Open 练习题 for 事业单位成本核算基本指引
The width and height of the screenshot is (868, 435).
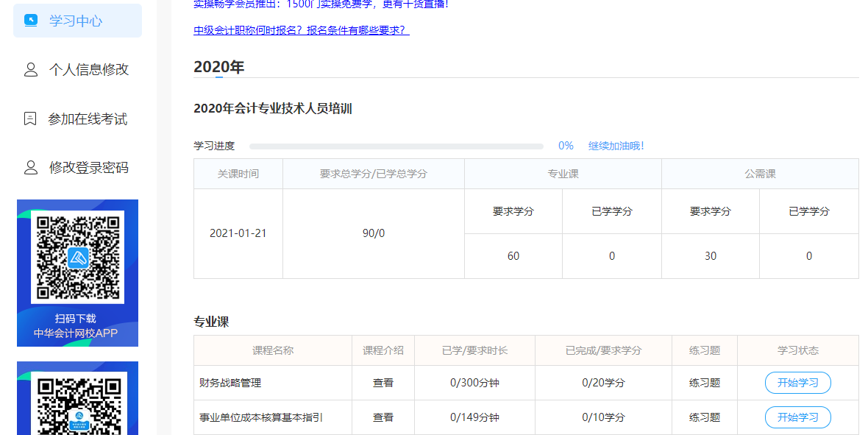point(705,418)
